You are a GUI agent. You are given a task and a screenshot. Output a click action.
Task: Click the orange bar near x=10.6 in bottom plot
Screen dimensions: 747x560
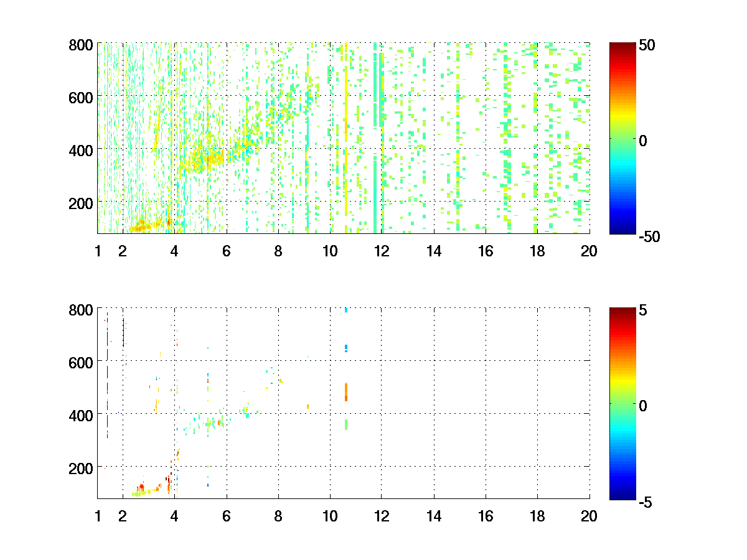346,393
